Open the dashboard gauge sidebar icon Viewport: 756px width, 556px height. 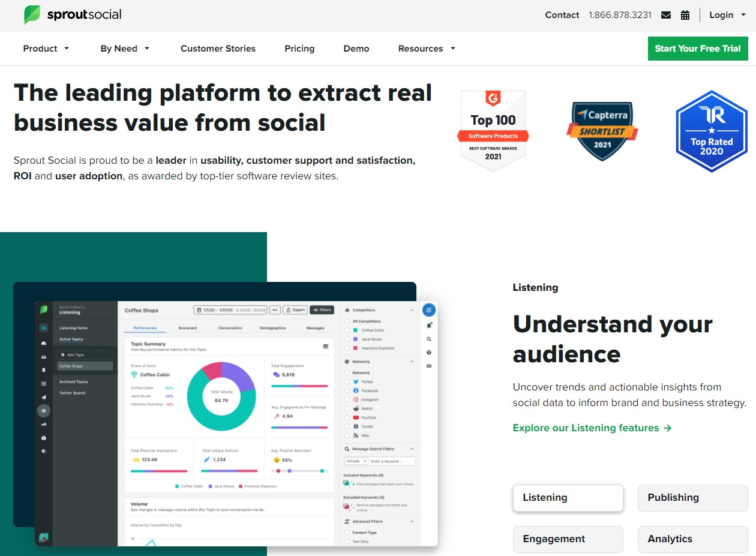(x=43, y=343)
